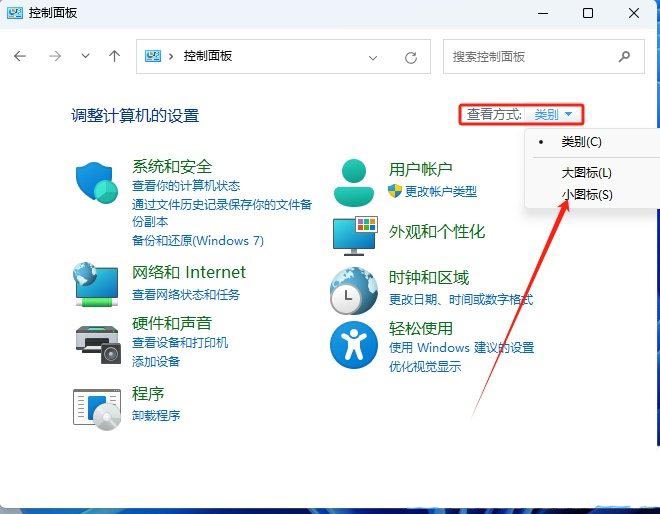Image resolution: width=660 pixels, height=514 pixels.
Task: Click 查看网络状态和任务 link
Action: tap(186, 295)
